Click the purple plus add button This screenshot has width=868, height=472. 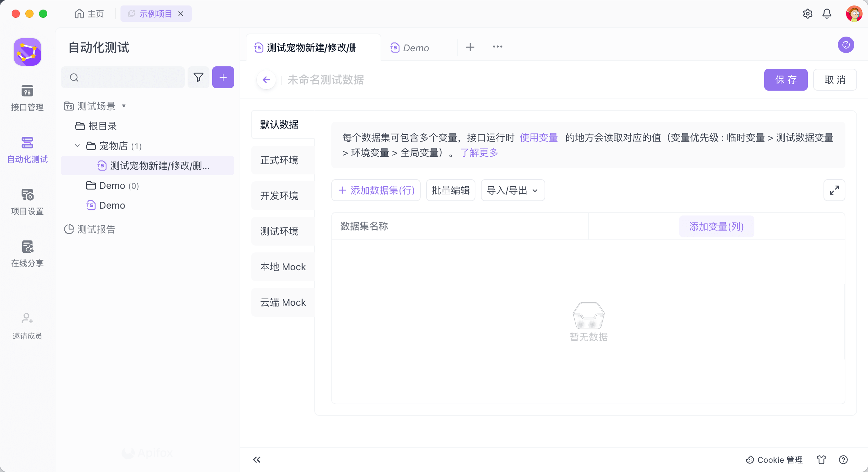(223, 77)
